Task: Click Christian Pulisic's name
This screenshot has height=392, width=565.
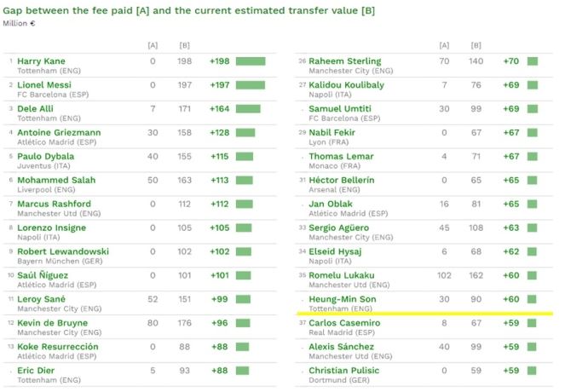Action: [x=344, y=372]
